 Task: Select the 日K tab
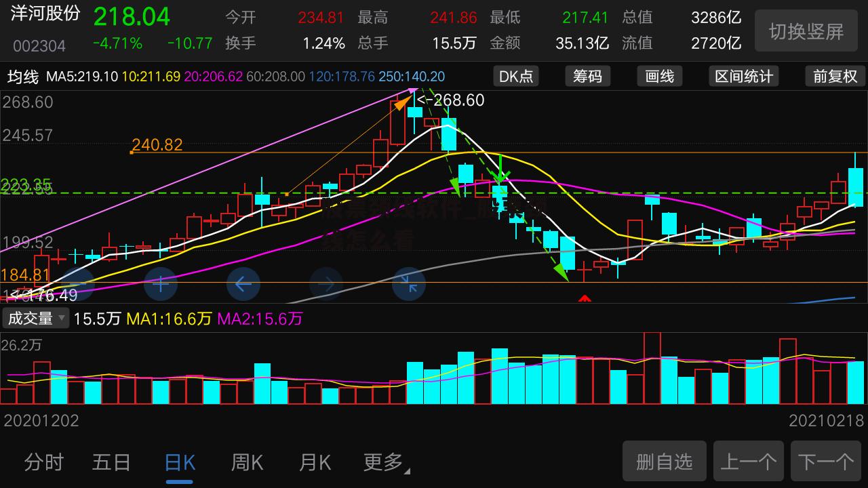[180, 463]
